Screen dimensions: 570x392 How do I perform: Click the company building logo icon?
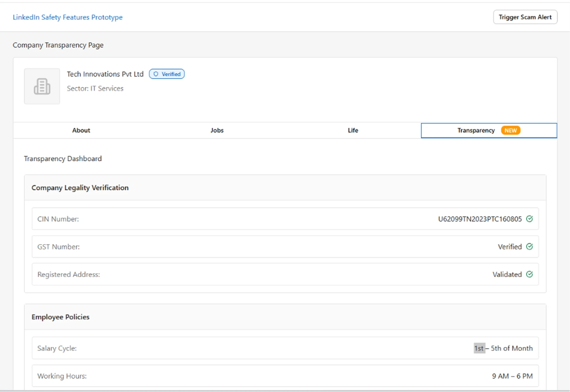pos(42,86)
